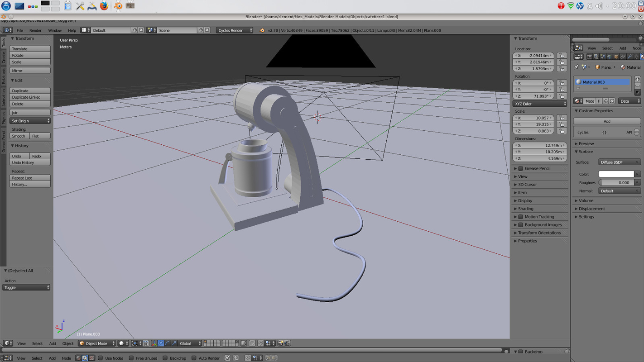Open the XYZ Euler rotation order dropdown

[539, 103]
